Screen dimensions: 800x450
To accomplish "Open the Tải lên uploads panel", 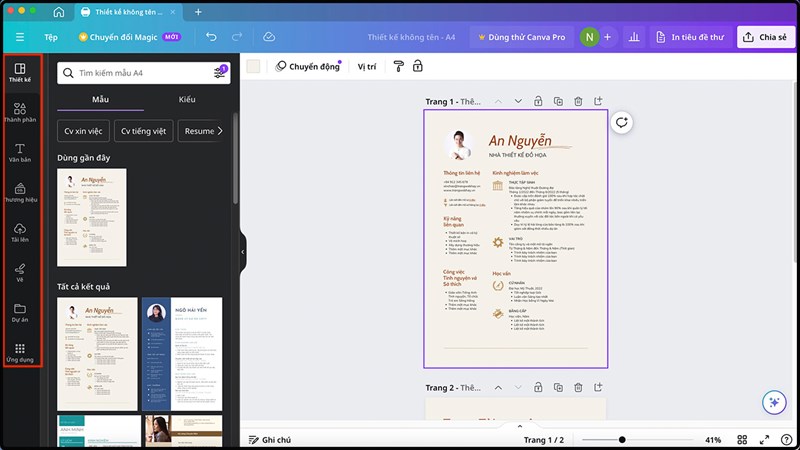I will pos(20,233).
